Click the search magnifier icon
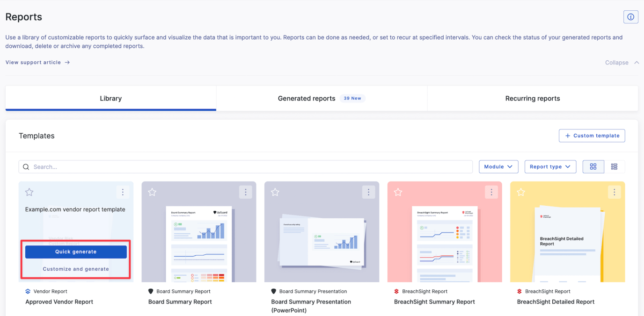The width and height of the screenshot is (644, 316). pos(26,166)
